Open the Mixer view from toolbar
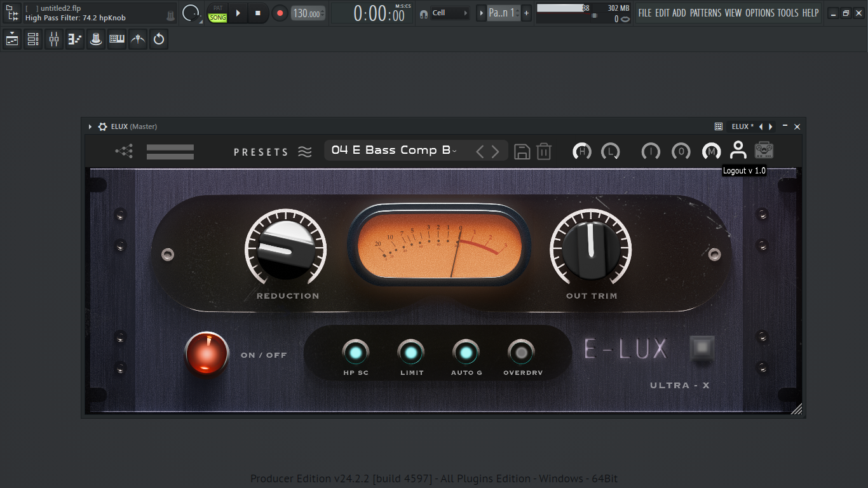The height and width of the screenshot is (488, 868). [54, 39]
